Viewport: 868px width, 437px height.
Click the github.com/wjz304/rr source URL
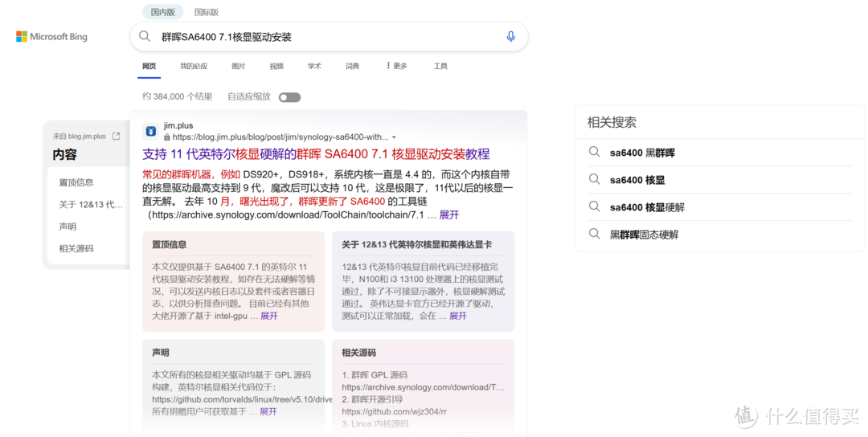394,411
